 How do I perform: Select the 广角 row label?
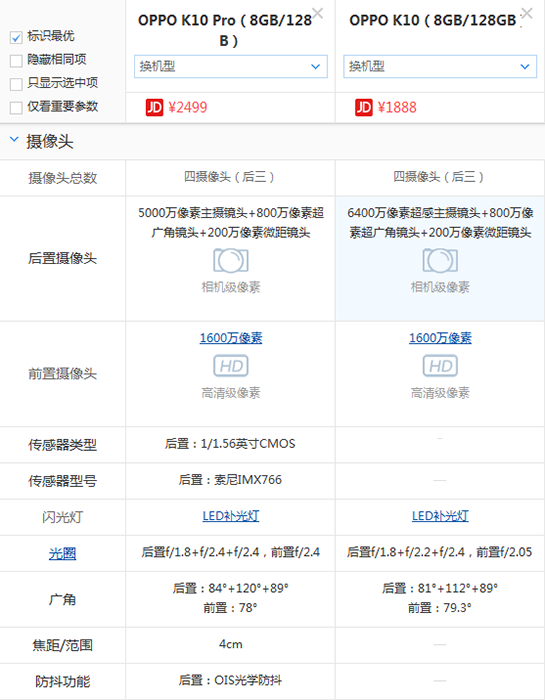pyautogui.click(x=62, y=599)
